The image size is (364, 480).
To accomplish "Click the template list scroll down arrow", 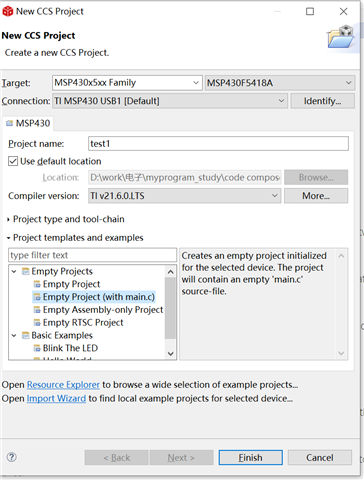I will pyautogui.click(x=170, y=353).
